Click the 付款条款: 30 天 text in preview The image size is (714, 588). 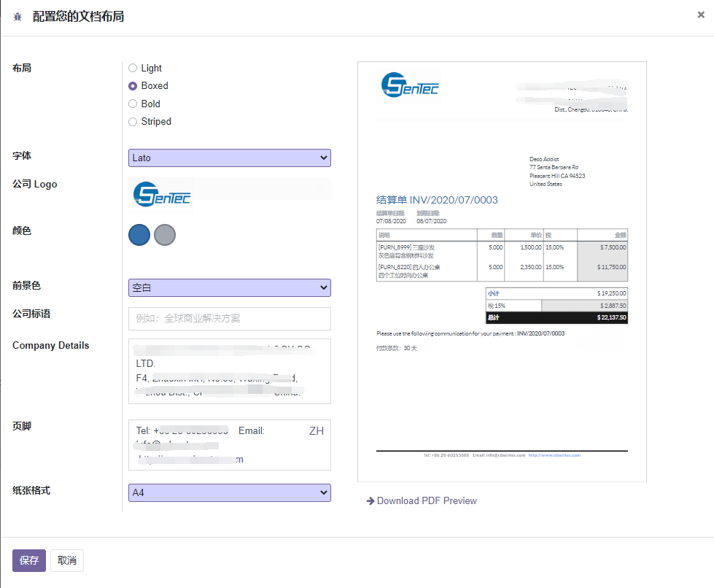pos(397,348)
